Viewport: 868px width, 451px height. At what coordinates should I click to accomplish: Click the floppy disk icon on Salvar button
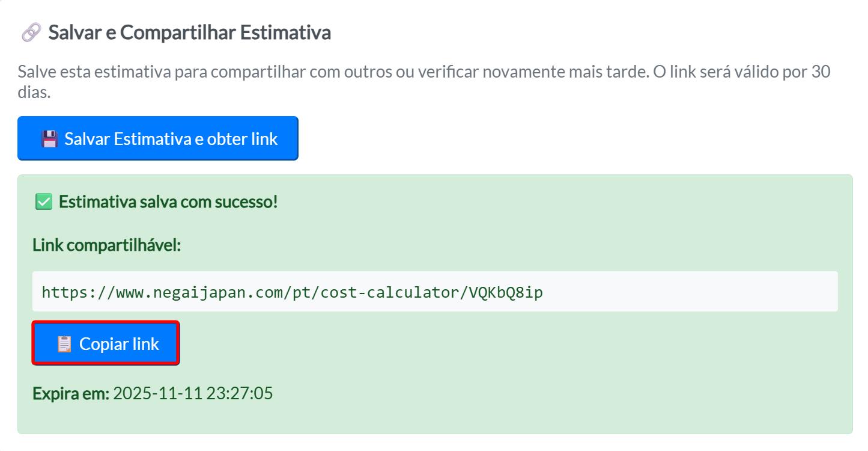(x=49, y=139)
